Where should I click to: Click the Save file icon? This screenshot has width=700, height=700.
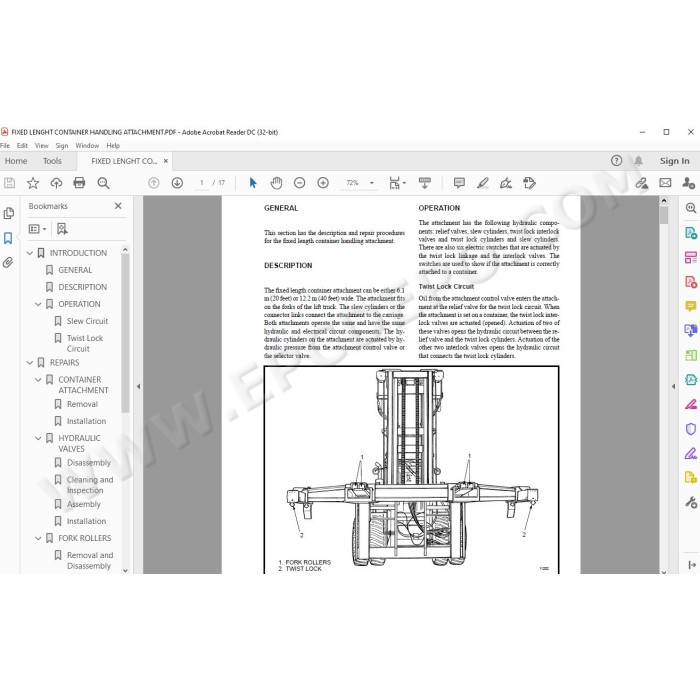9,183
